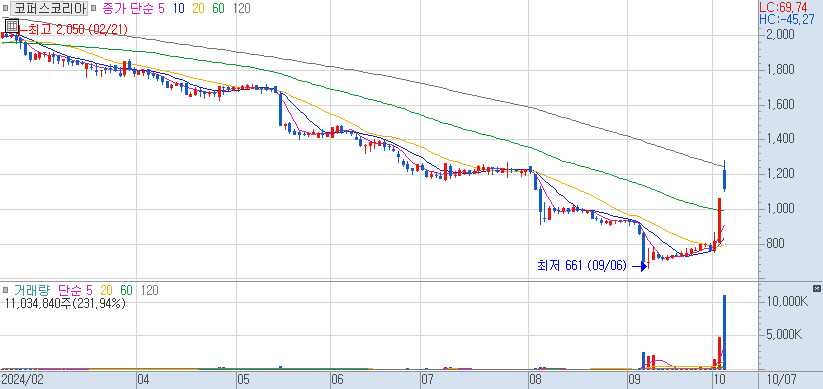The width and height of the screenshot is (823, 389).
Task: Click the 04 month axis label
Action: point(144,379)
